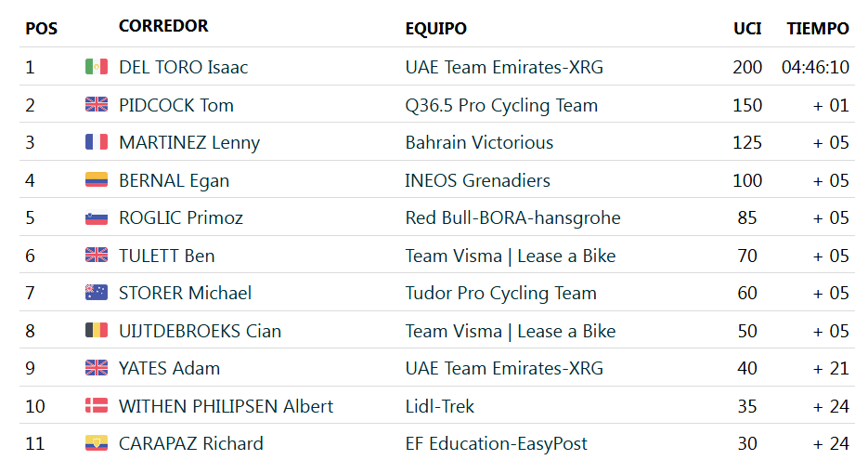Click the EQUIPO column header

coord(435,29)
